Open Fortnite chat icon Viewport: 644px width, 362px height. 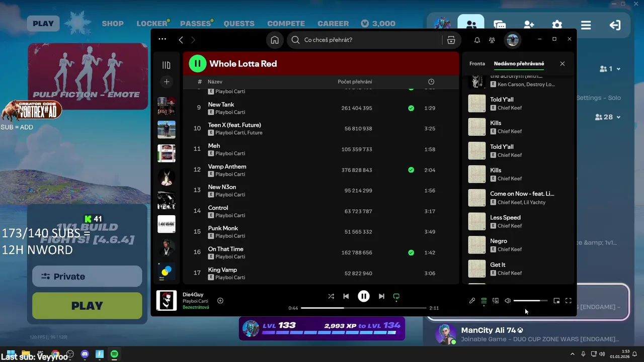tap(500, 25)
